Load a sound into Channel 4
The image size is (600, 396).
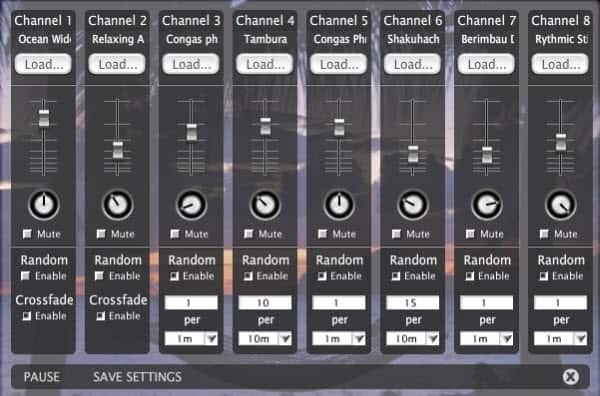265,64
